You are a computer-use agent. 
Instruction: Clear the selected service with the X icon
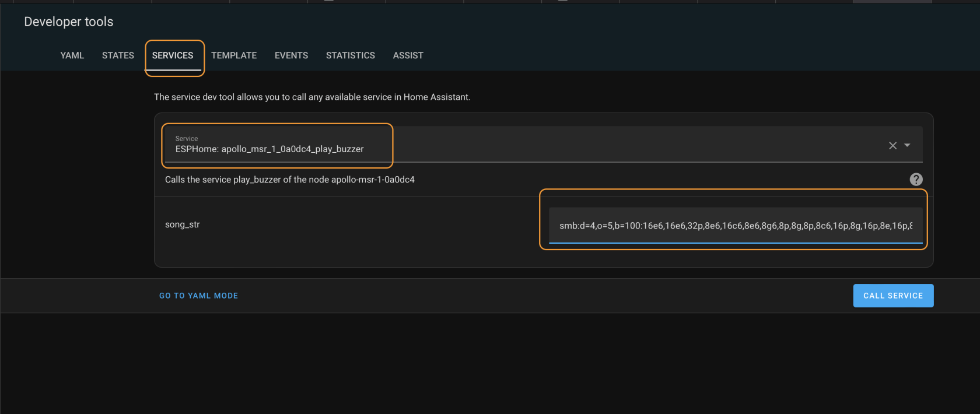[892, 146]
